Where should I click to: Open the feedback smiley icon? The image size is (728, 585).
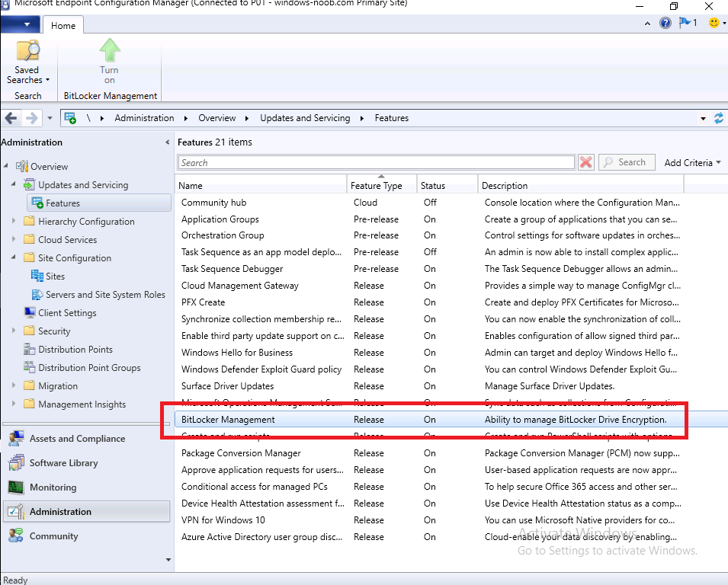[714, 22]
